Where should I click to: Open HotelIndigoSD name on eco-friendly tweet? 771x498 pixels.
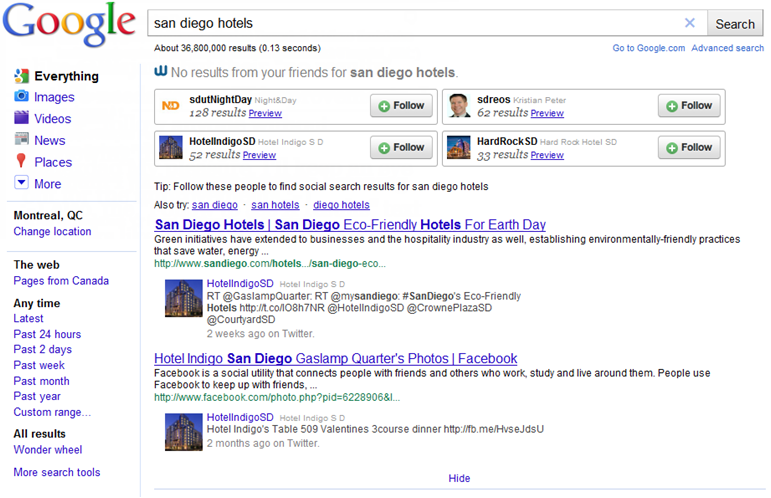(240, 284)
